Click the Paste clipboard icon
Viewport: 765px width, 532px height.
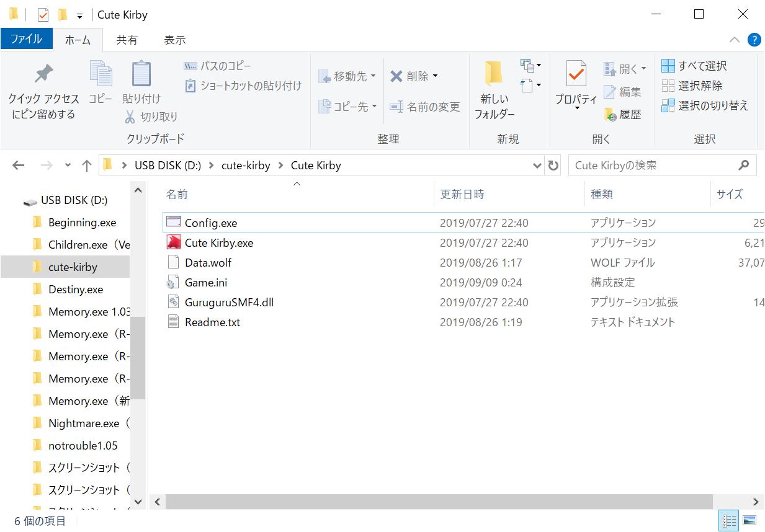pyautogui.click(x=141, y=74)
